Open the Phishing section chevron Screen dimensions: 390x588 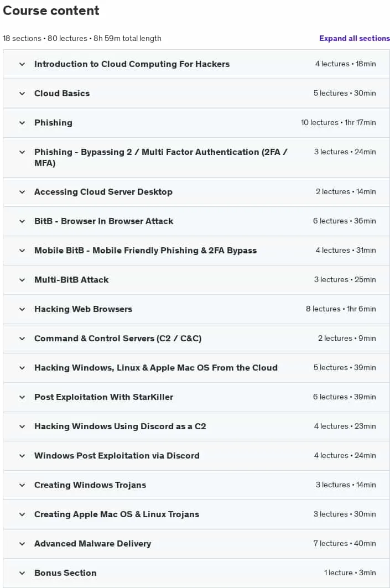(22, 123)
